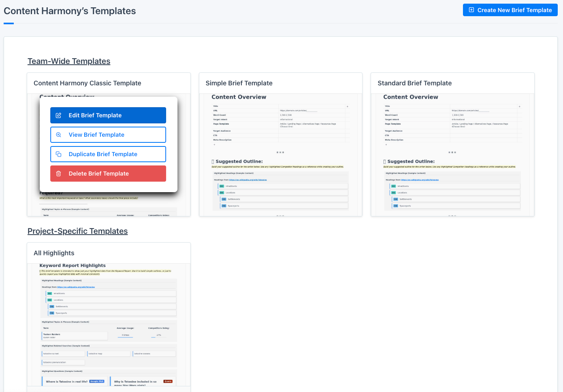This screenshot has height=392, width=563.
Task: Click the Create New Brief Template button
Action: [510, 10]
